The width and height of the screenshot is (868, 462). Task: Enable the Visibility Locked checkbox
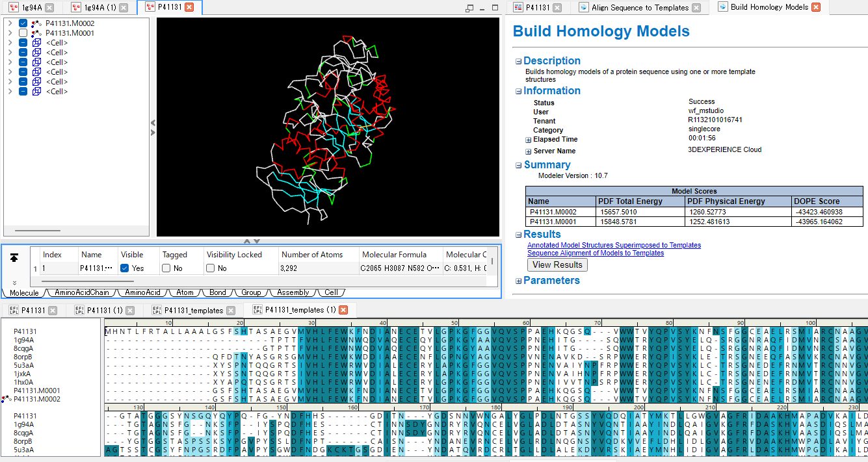pos(211,268)
